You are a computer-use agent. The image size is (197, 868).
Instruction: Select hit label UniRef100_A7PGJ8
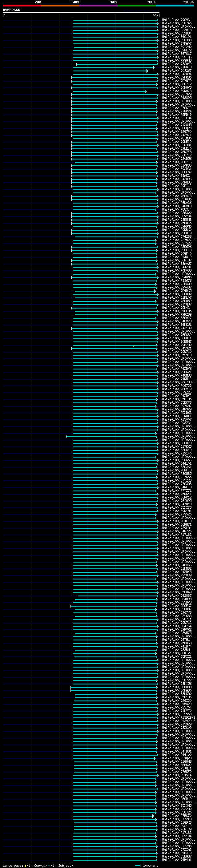(x=176, y=67)
